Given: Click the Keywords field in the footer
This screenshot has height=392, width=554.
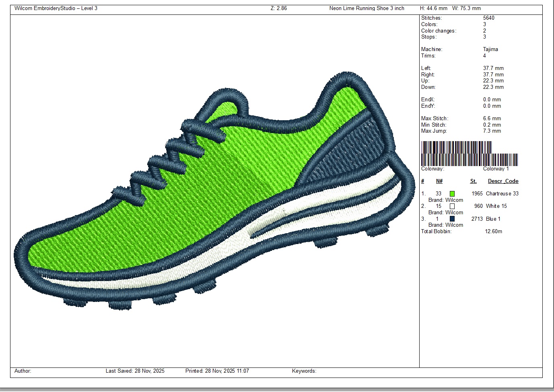Looking at the screenshot, I should [304, 371].
